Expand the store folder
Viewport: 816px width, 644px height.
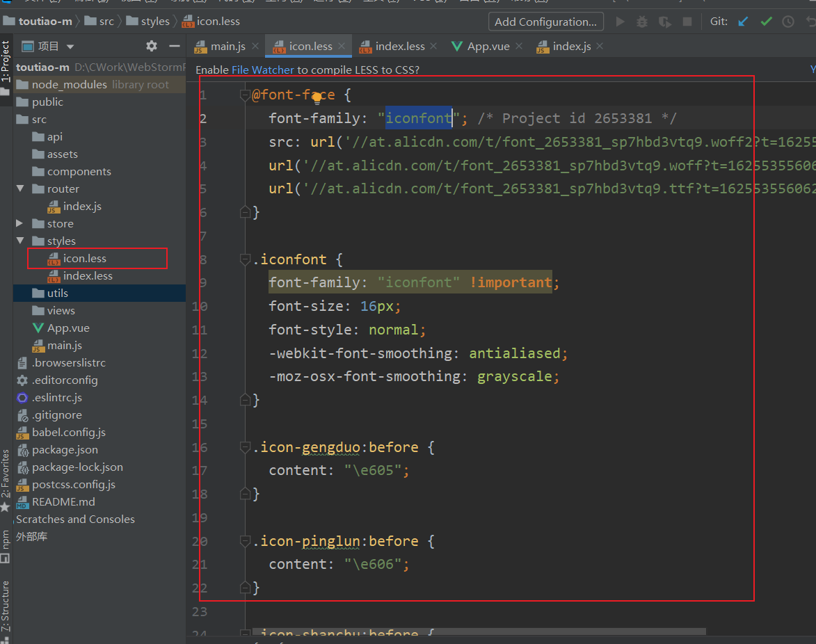click(19, 223)
